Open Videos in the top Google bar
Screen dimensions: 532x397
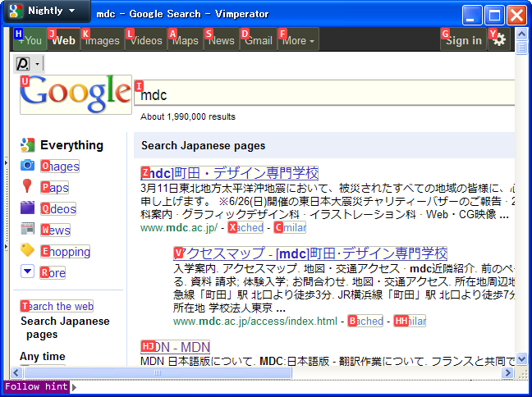146,40
